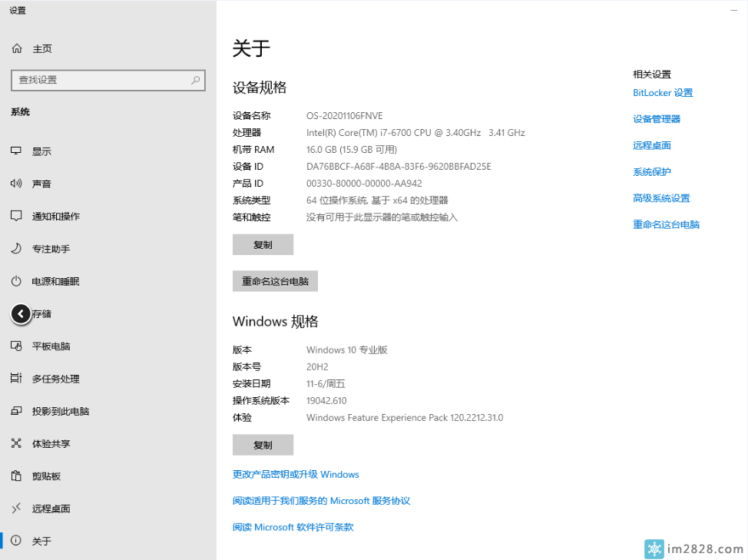Image resolution: width=748 pixels, height=560 pixels.
Task: Open 平板电脑 settings page
Action: [51, 346]
